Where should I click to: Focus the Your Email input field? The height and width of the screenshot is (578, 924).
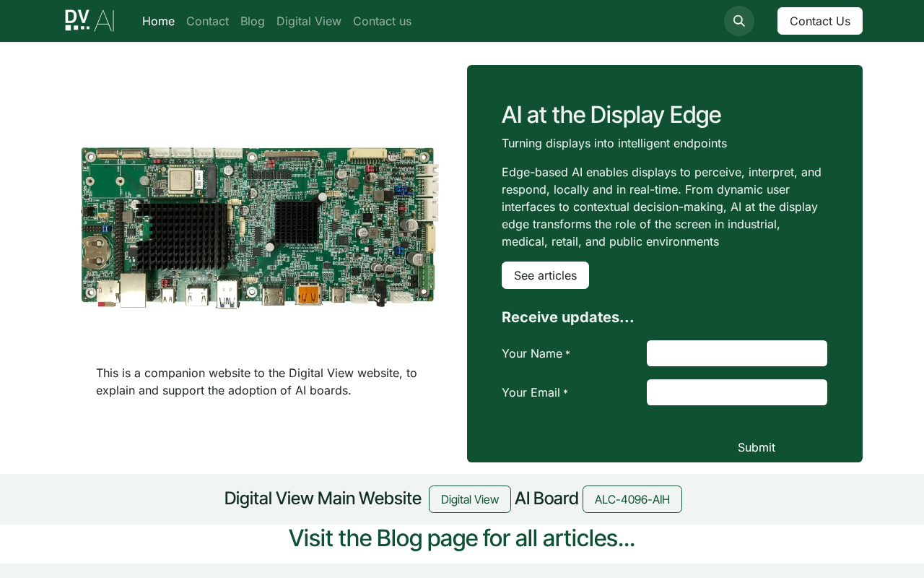click(737, 392)
